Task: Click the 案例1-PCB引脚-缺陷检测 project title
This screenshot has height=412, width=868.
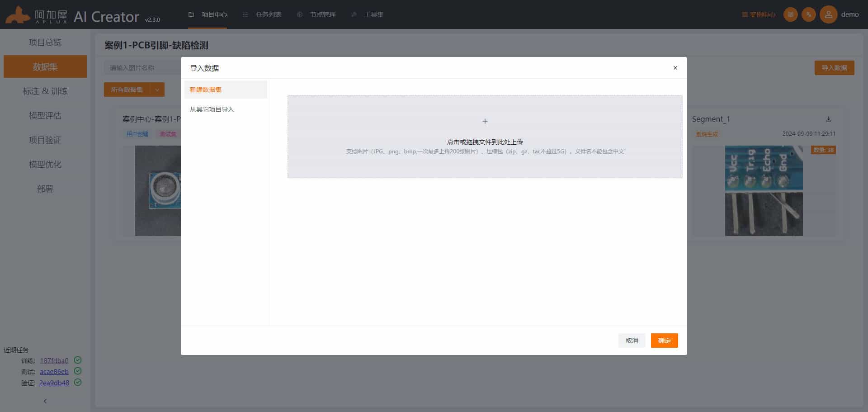Action: tap(156, 45)
